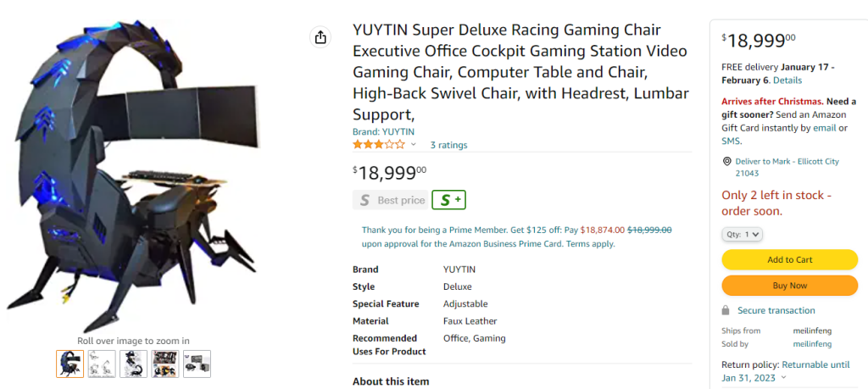Click the secure transaction lock icon
The width and height of the screenshot is (868, 389).
coord(726,311)
